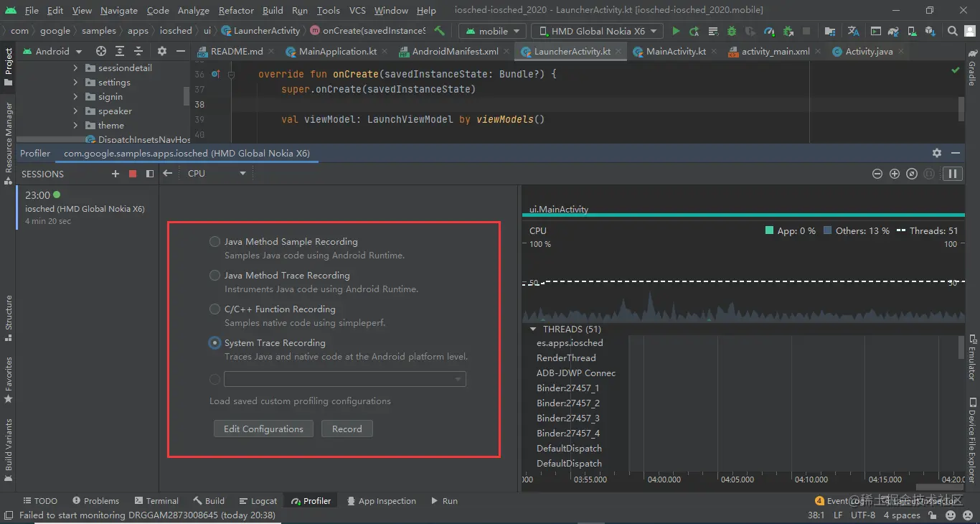The image size is (980, 524).
Task: Expand the signin folder
Action: click(x=75, y=96)
